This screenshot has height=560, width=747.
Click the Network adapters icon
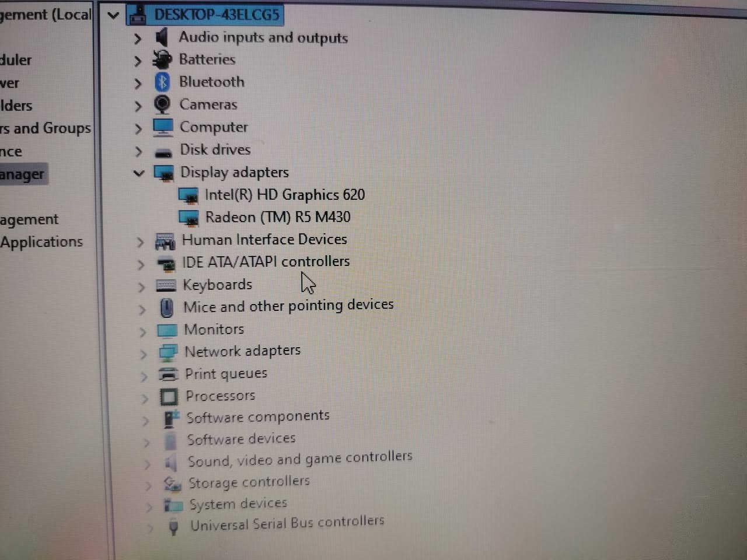167,352
